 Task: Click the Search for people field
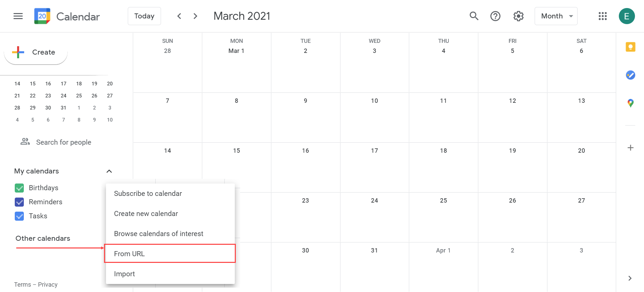click(x=64, y=142)
